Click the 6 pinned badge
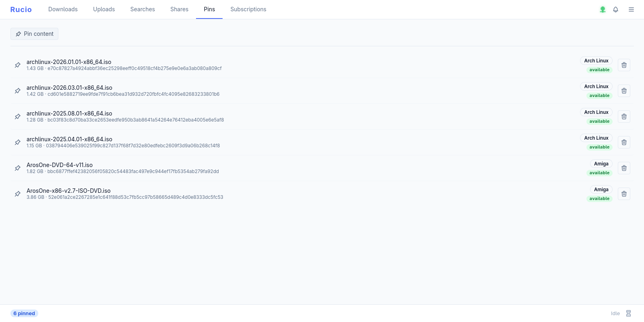This screenshot has width=644, height=322. 24,314
